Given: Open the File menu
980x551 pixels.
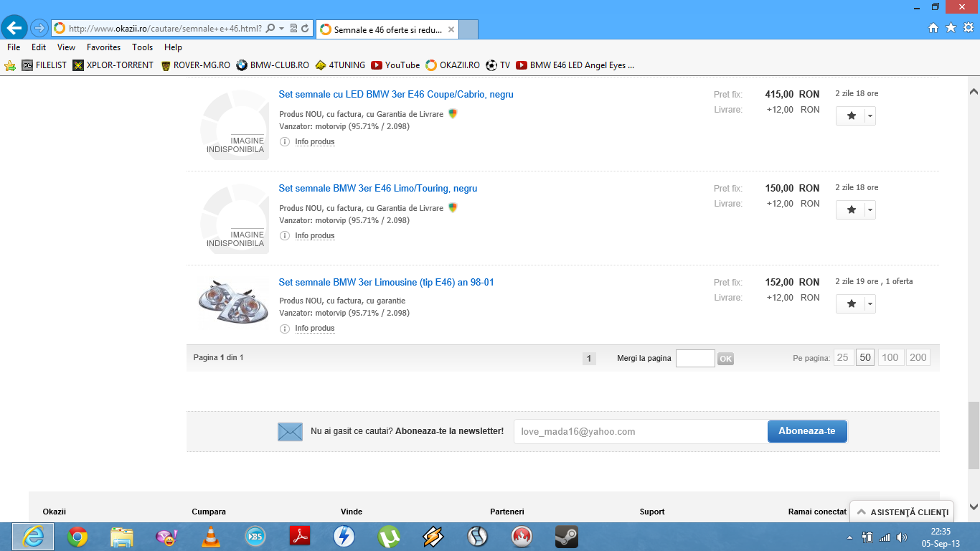Looking at the screenshot, I should (x=14, y=47).
